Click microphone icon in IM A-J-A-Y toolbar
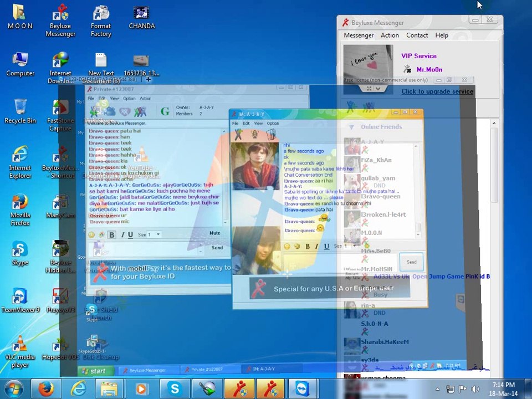 (254, 134)
